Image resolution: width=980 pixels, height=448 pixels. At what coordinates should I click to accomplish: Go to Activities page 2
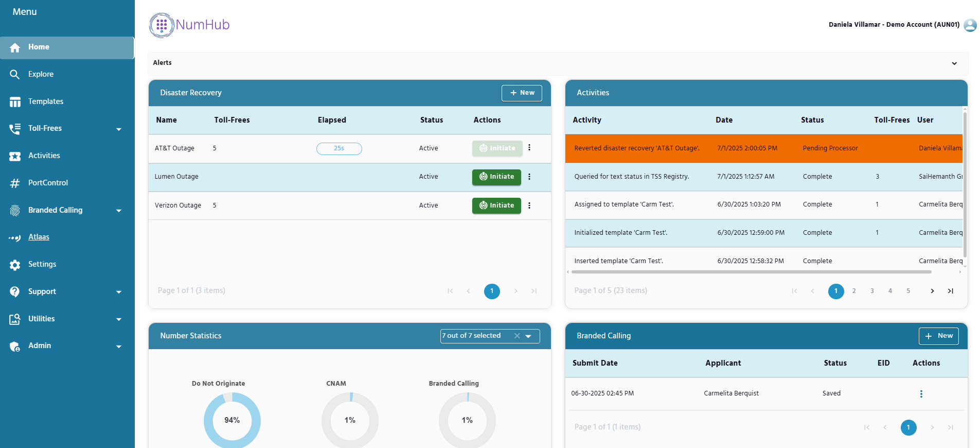tap(854, 291)
